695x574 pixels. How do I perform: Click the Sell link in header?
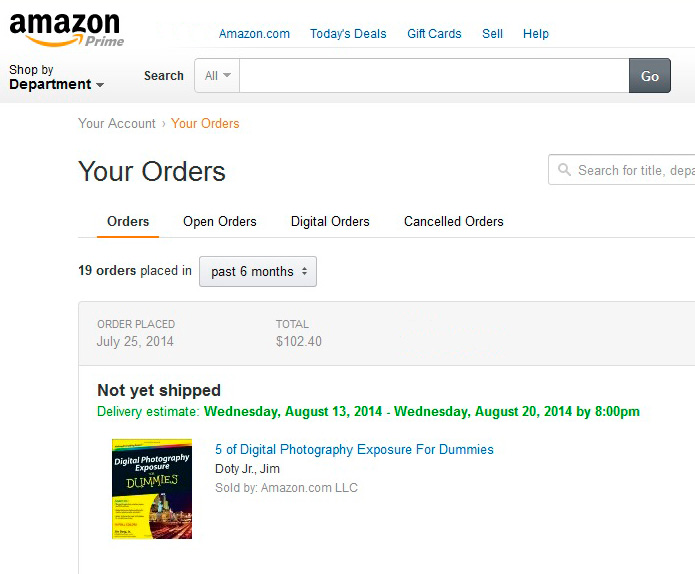point(492,34)
